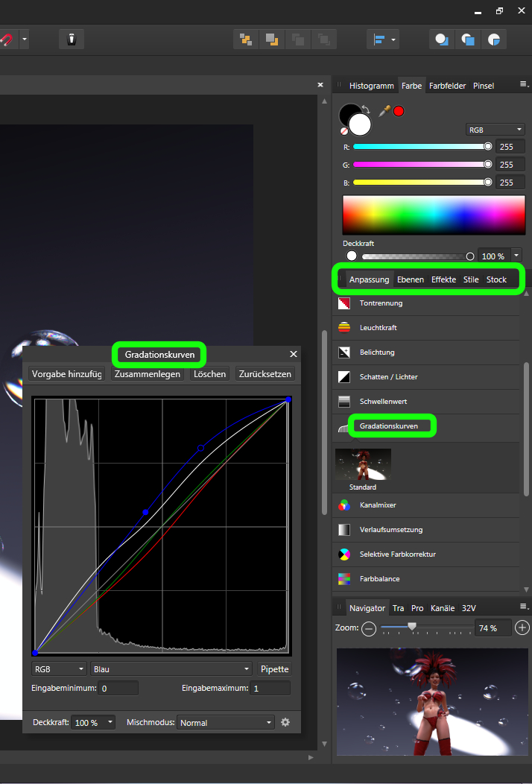Switch to the Effekte tab
This screenshot has height=784, width=532.
tap(444, 279)
